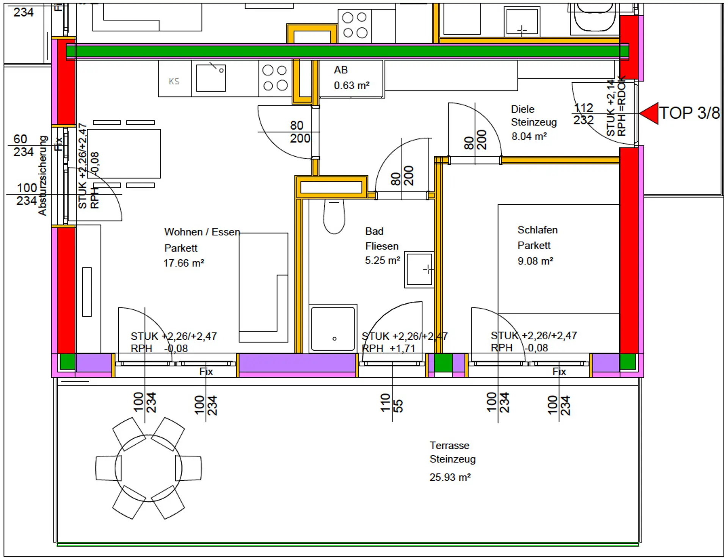Click the red exterior wall beside Schlafen
This screenshot has width=728, height=560.
629,250
